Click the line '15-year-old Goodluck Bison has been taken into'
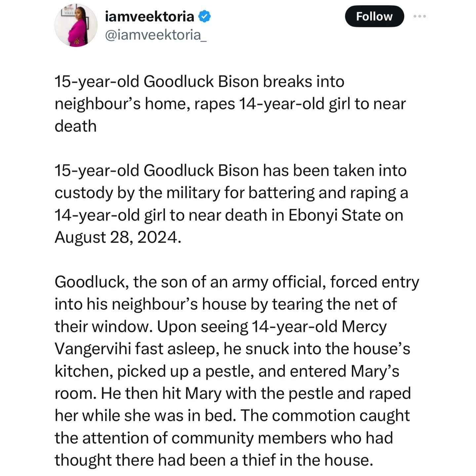The width and height of the screenshot is (476, 476). pos(230,171)
